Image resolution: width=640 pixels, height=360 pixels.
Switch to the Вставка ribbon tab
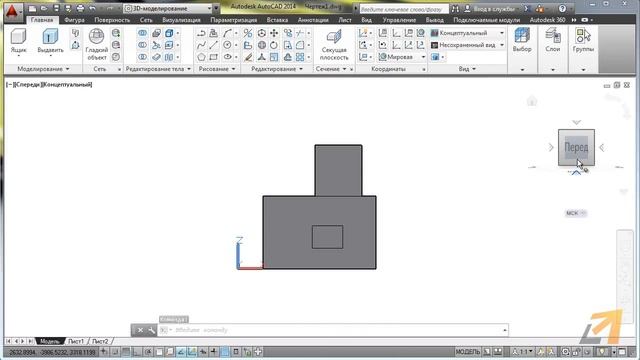(x=277, y=20)
